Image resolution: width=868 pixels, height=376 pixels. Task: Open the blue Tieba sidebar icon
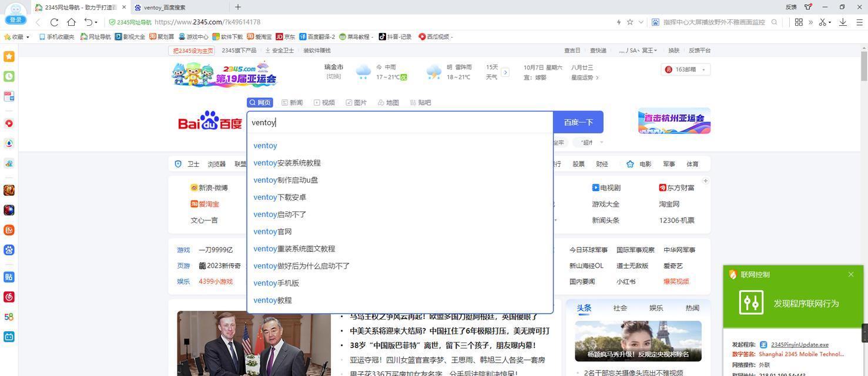(9, 277)
